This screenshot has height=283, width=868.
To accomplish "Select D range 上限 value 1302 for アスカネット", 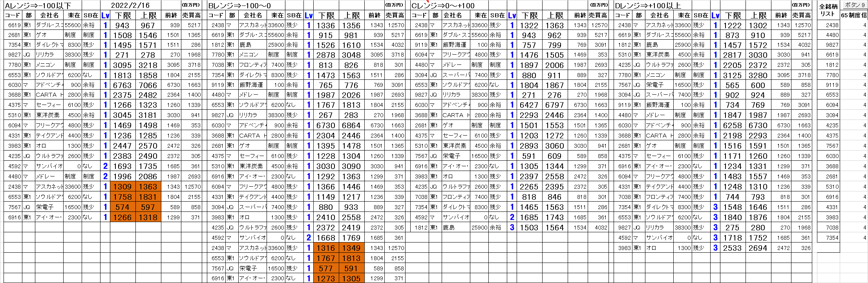I will pyautogui.click(x=758, y=26).
